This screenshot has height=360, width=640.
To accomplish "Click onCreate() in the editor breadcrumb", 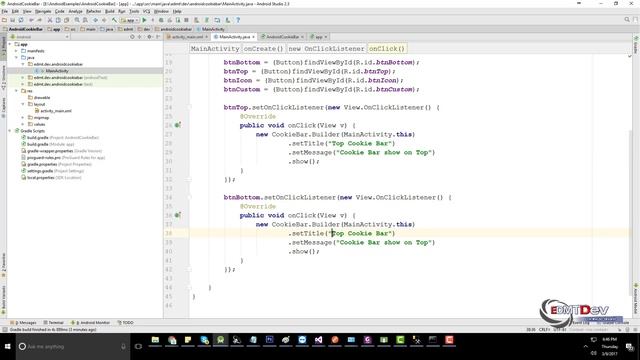I will (263, 49).
